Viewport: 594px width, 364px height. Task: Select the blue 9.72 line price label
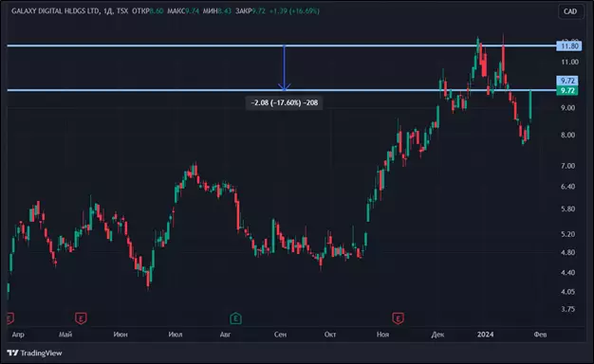coord(567,81)
